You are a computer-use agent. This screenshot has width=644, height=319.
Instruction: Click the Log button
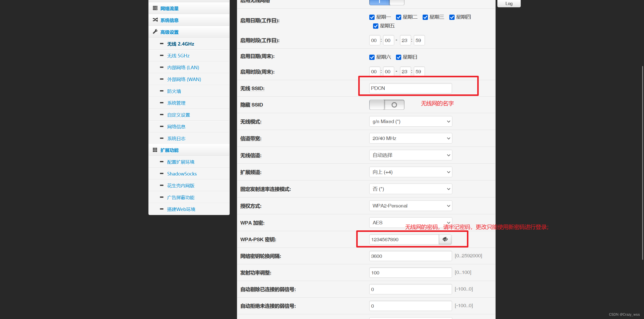click(x=509, y=4)
